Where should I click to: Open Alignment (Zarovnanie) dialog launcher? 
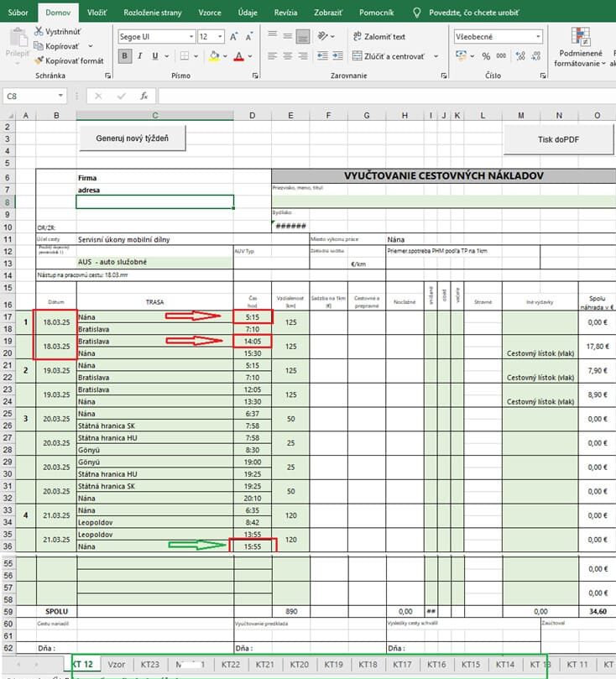444,76
